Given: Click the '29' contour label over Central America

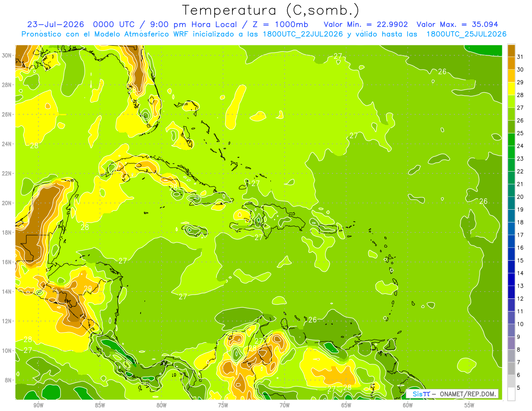Looking at the screenshot, I should pyautogui.click(x=88, y=289).
